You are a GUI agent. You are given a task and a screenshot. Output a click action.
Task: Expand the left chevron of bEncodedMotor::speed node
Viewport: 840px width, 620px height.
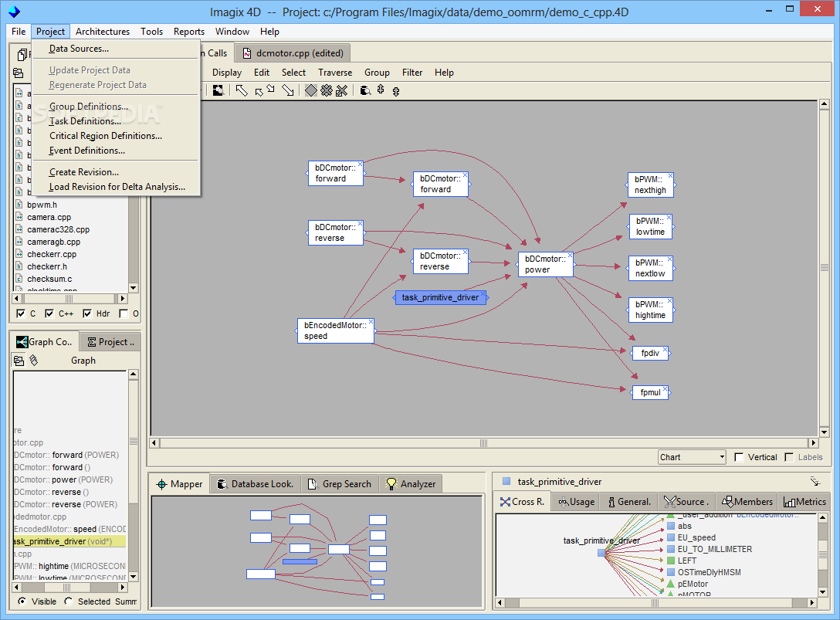coord(296,330)
